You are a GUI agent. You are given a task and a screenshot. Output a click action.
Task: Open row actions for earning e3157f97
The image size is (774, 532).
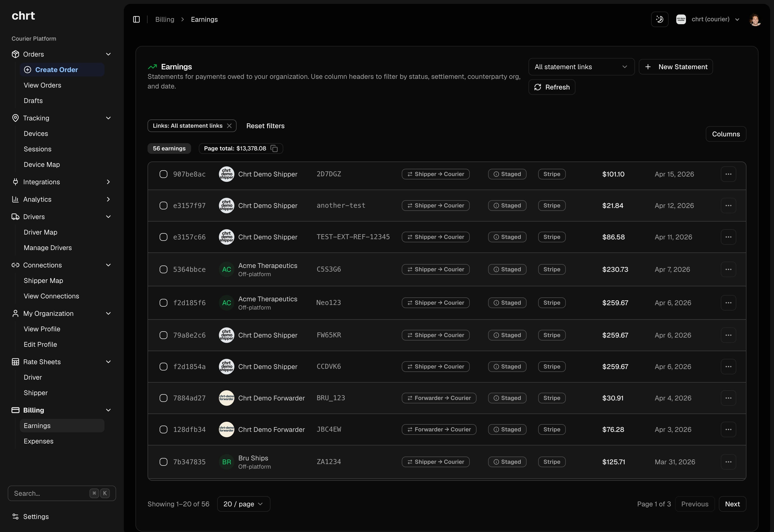(x=728, y=205)
